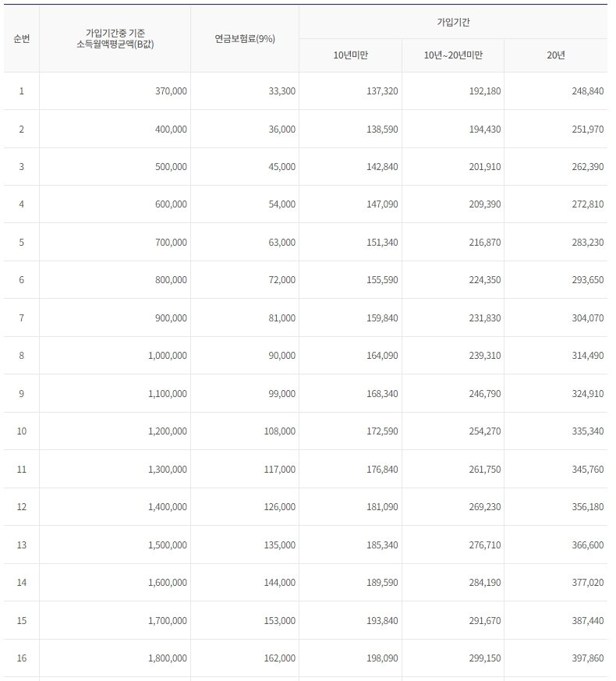The width and height of the screenshot is (616, 681).
Task: Select the 20년 column header
Action: [556, 55]
